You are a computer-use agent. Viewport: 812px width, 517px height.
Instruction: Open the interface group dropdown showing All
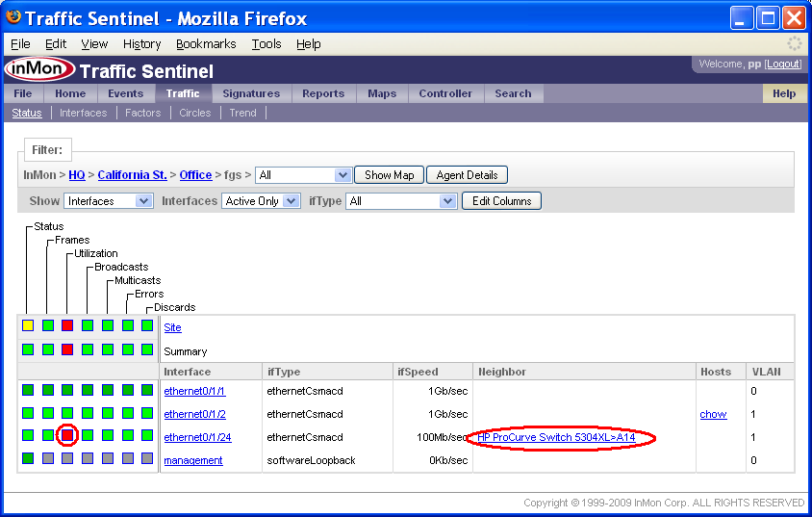[303, 175]
